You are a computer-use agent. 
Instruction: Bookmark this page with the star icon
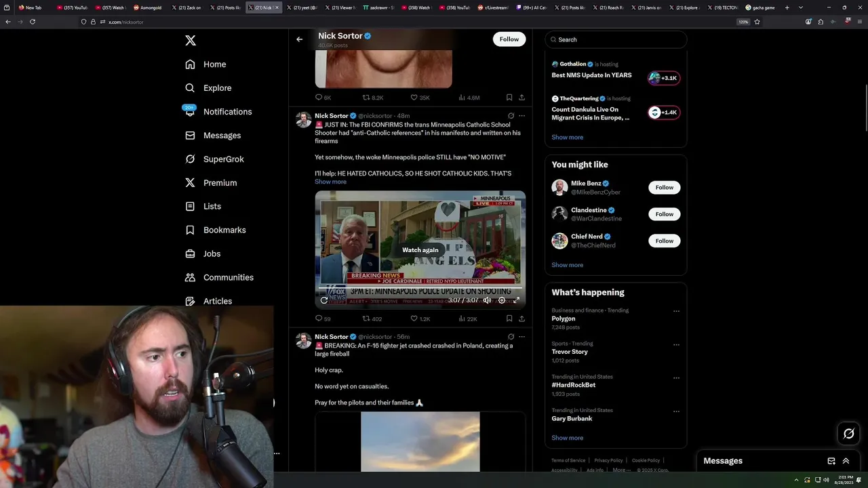[x=757, y=22]
